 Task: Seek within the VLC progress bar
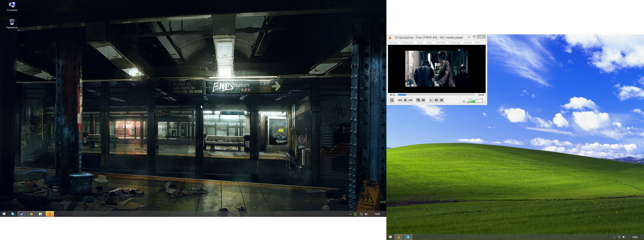click(436, 95)
